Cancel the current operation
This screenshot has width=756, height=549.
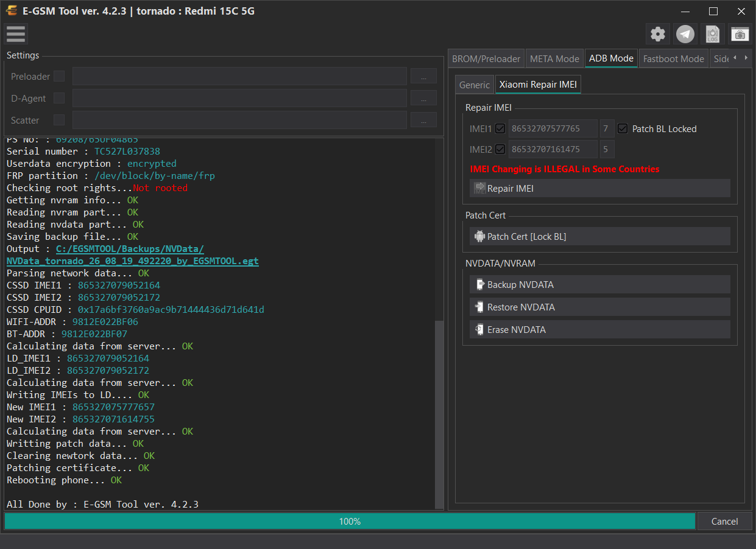pyautogui.click(x=724, y=521)
